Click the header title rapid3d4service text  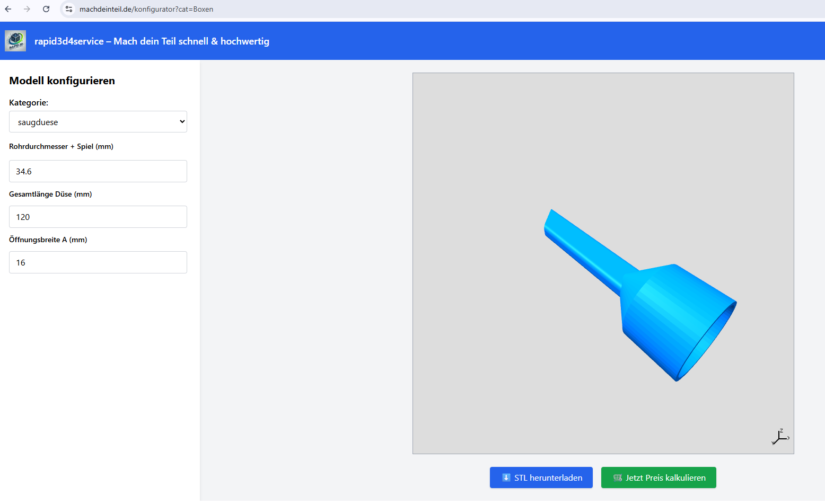152,41
